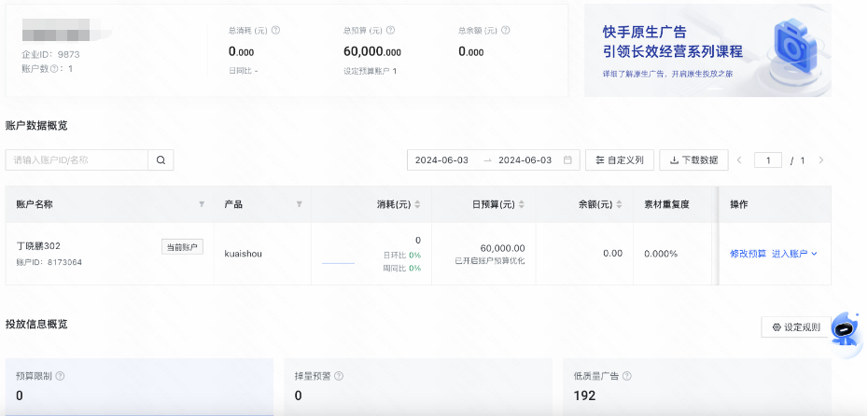Click 已开启账户预算优化 text

coord(490,260)
